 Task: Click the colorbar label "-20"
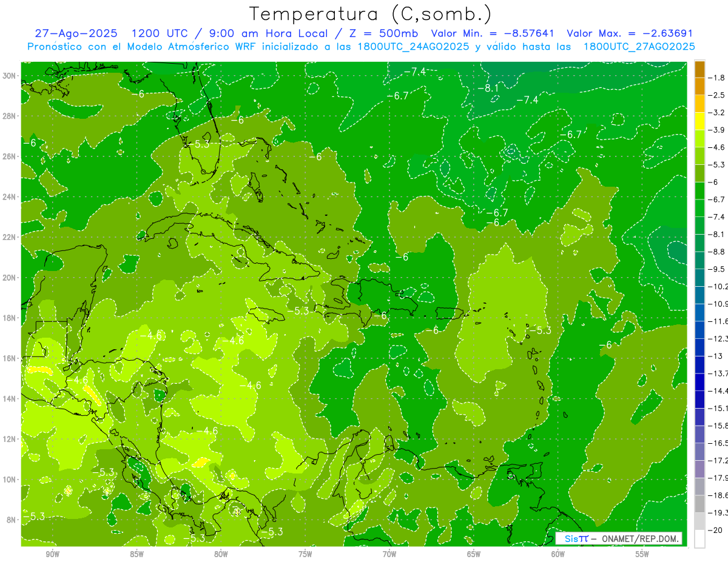716,530
